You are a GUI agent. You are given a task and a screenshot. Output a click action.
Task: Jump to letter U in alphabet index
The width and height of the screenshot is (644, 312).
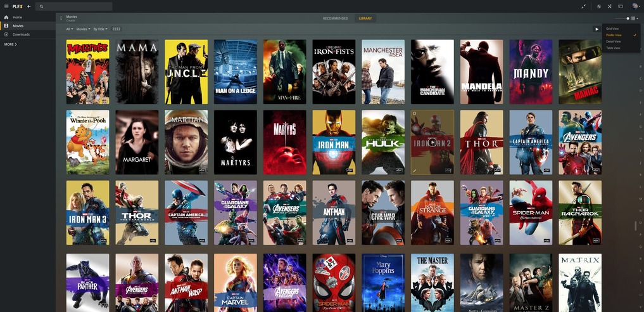(640, 294)
